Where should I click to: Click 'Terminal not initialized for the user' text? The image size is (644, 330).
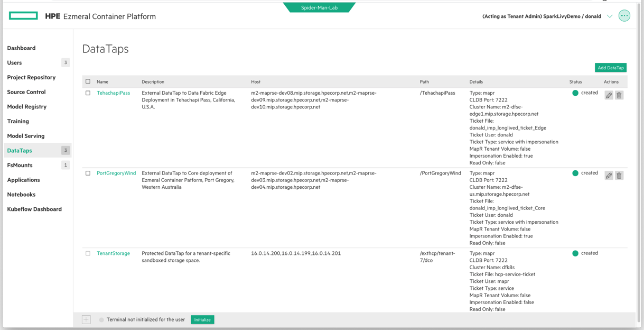[146, 320]
